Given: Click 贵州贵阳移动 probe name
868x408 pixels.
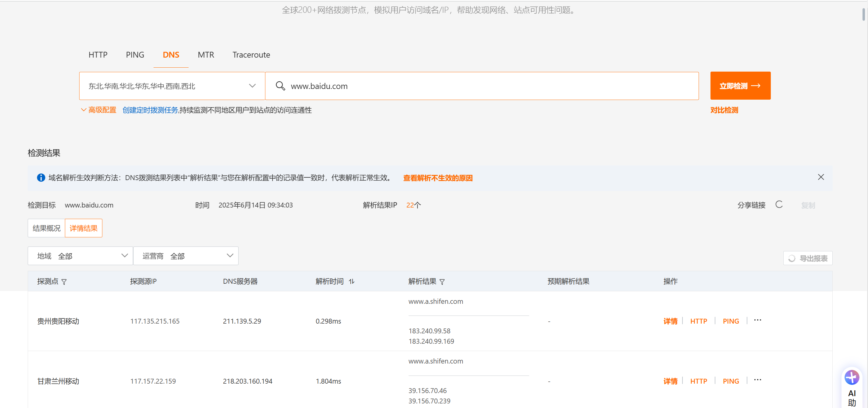Looking at the screenshot, I should point(58,321).
